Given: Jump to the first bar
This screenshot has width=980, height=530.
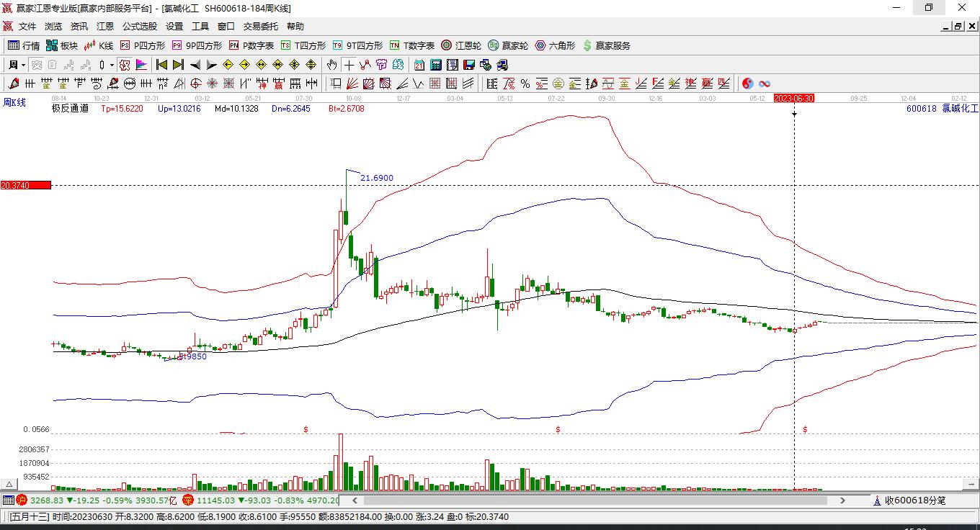Looking at the screenshot, I should point(162,65).
